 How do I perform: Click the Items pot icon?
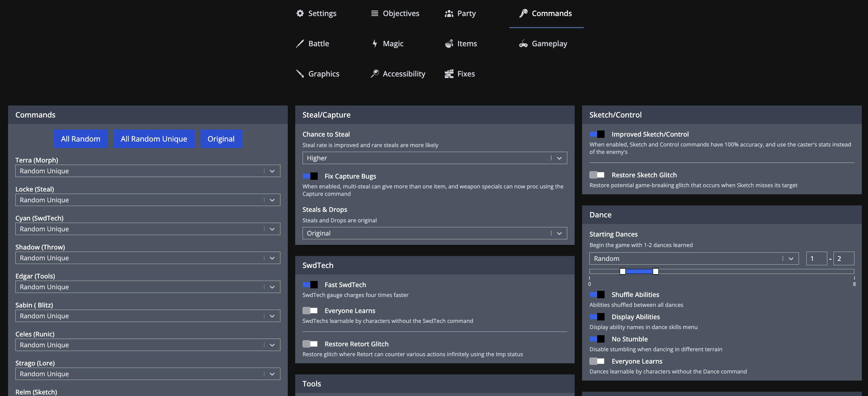coord(448,43)
